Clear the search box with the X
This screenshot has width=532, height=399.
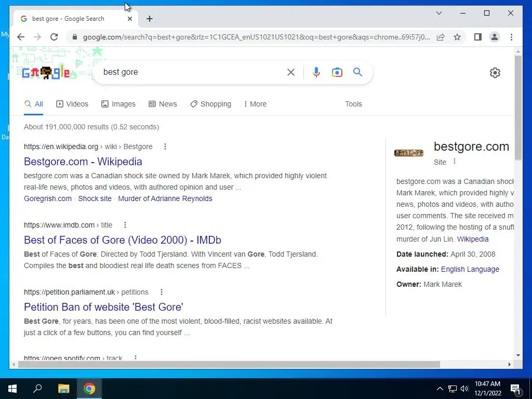point(291,72)
